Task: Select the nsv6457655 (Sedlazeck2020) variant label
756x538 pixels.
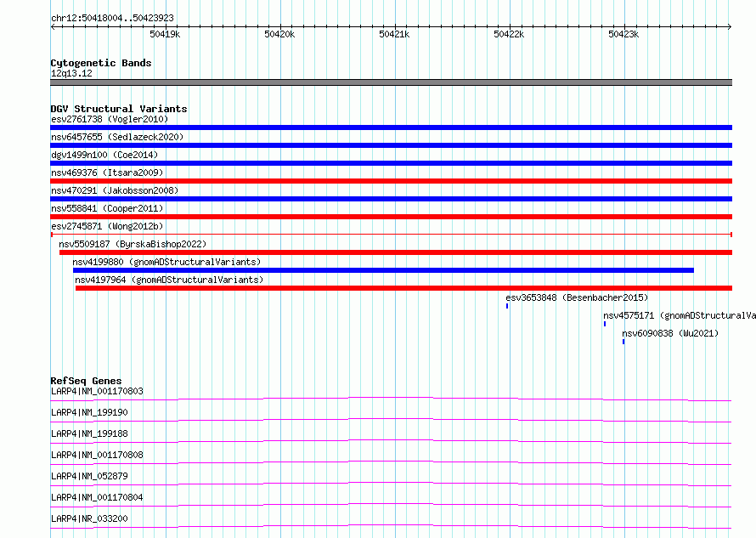Action: click(x=117, y=137)
